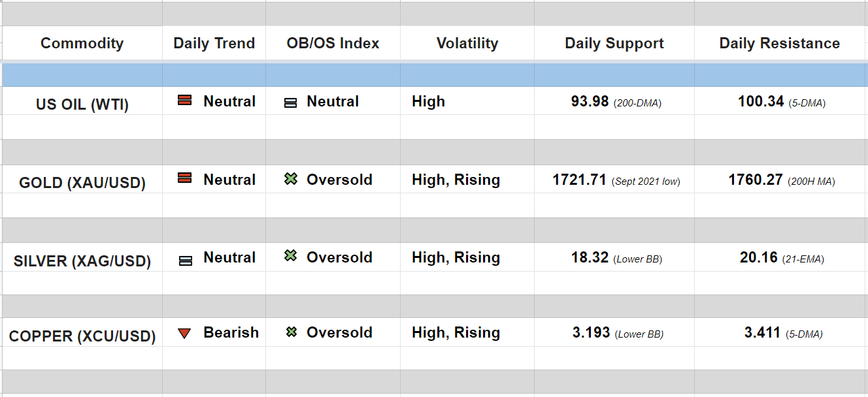Click the GOLD (XAU/USD) cell
Viewport: 868px width, 397px height.
pos(82,183)
